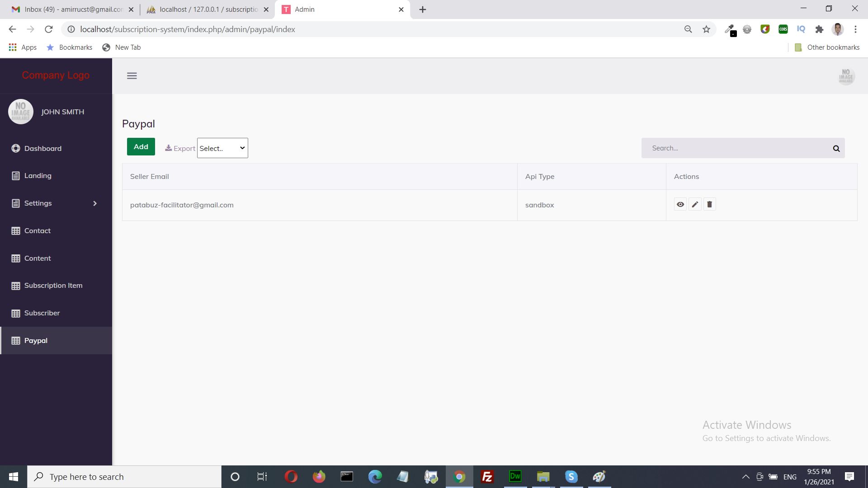868x488 pixels.
Task: Bookmark this page with the star icon
Action: point(706,29)
